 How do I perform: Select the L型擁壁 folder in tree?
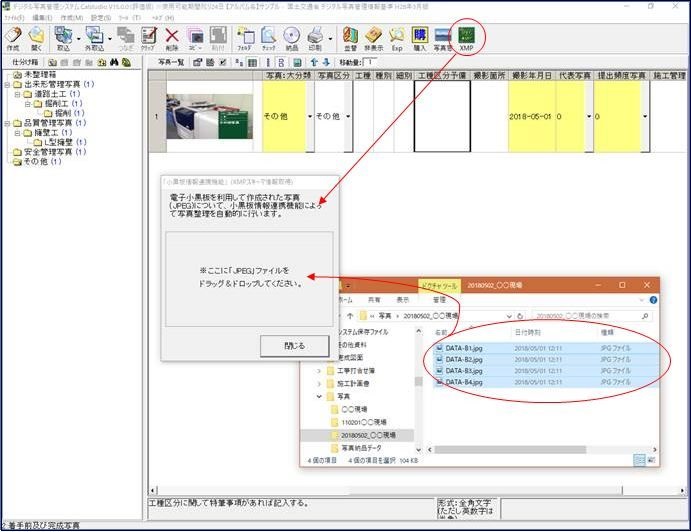point(60,142)
